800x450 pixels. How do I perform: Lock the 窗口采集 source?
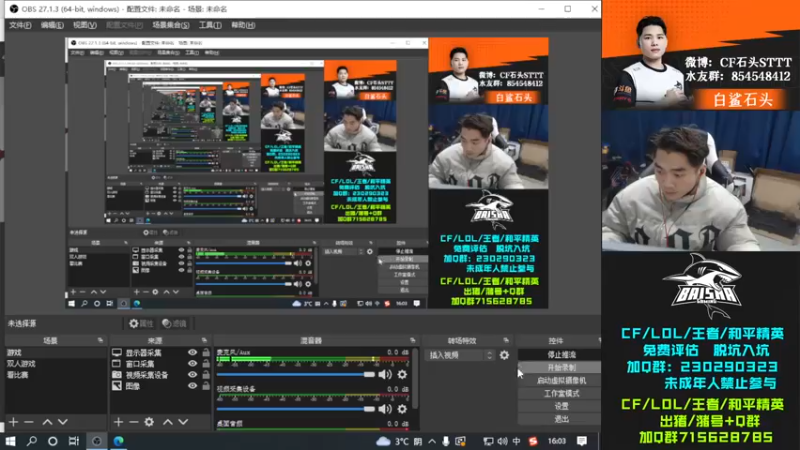click(206, 364)
